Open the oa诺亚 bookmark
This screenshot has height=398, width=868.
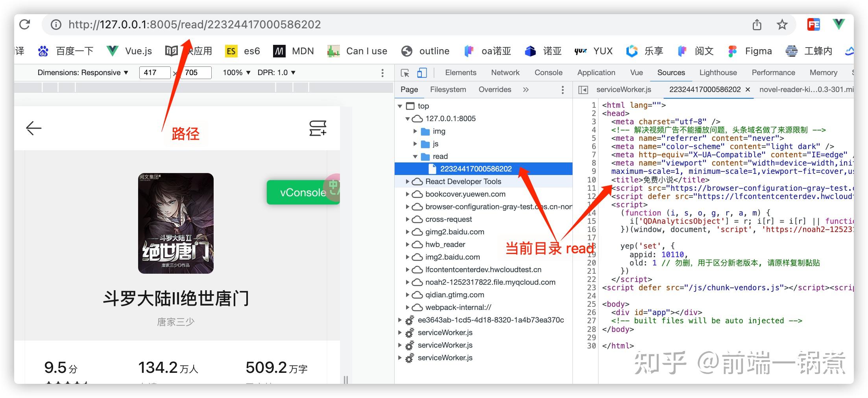[x=487, y=51]
